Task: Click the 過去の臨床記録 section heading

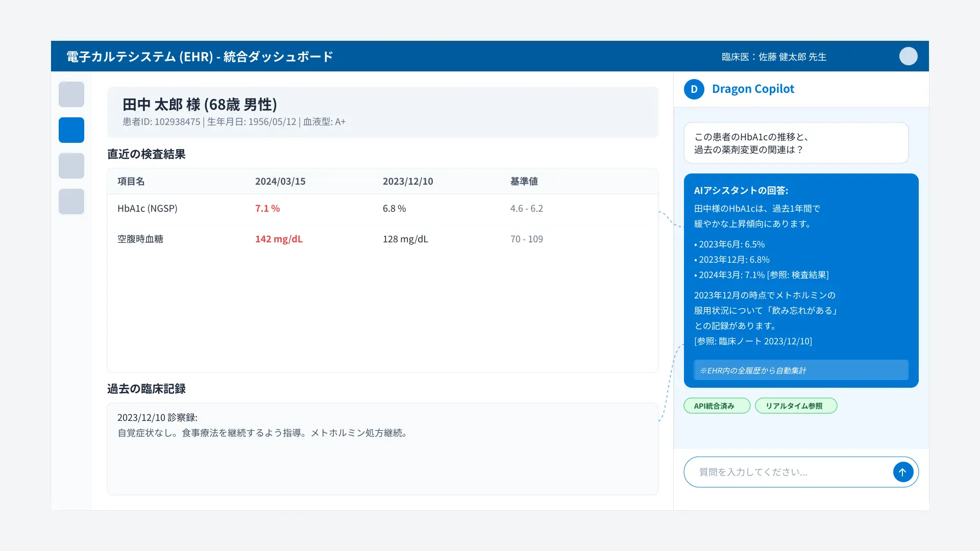Action: click(146, 389)
